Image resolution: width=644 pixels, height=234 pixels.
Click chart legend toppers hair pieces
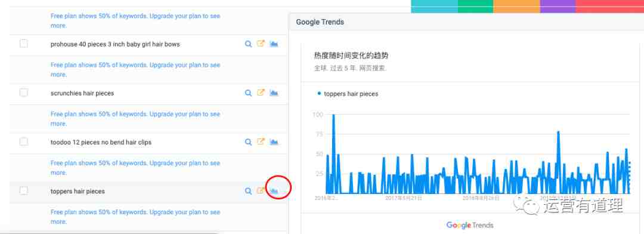[348, 94]
